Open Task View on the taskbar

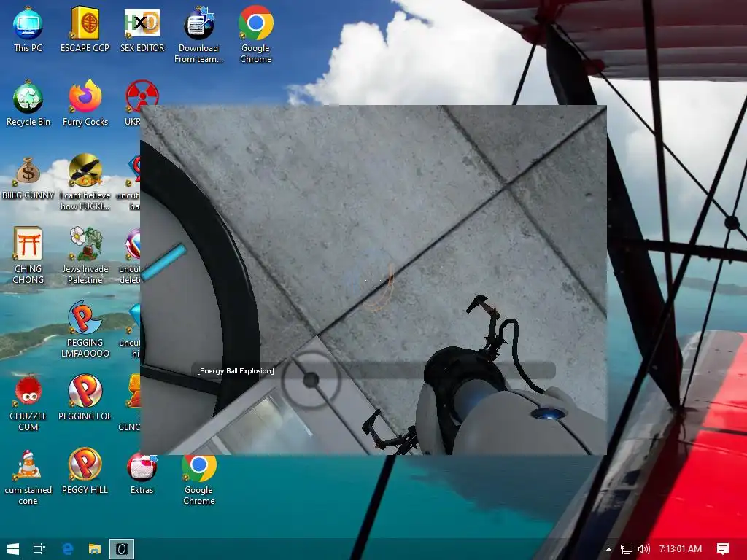click(39, 549)
